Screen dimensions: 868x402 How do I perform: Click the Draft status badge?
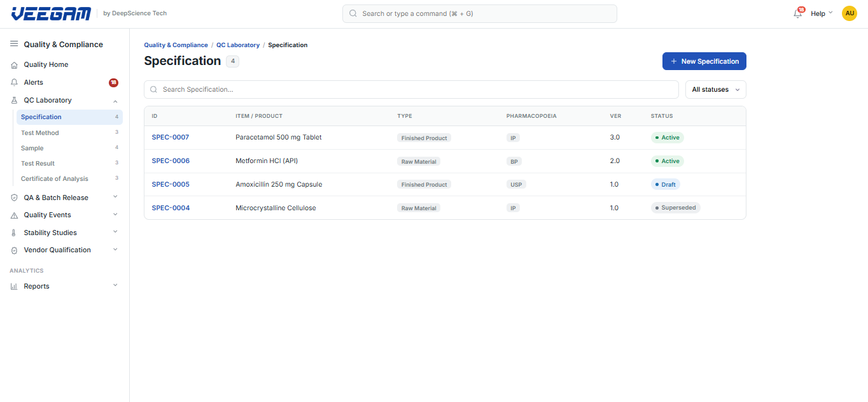665,185
